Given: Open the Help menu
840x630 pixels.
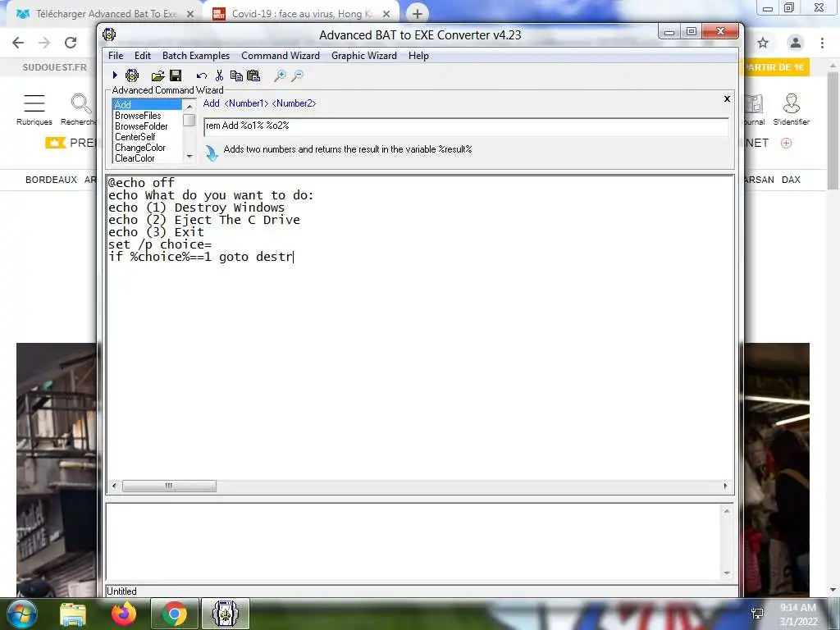Looking at the screenshot, I should pos(418,56).
